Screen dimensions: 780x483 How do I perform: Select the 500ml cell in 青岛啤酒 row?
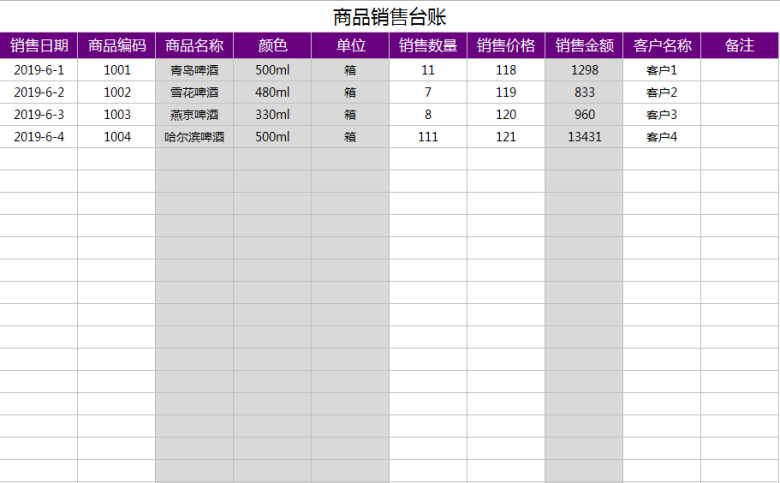pyautogui.click(x=273, y=70)
